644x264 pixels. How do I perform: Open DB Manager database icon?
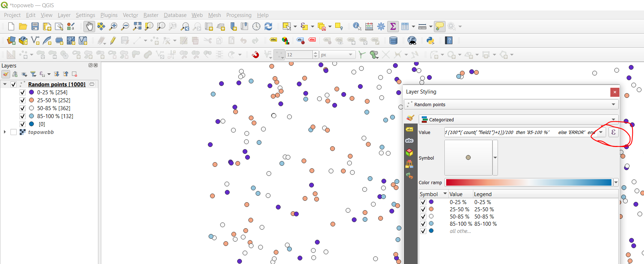tap(393, 40)
